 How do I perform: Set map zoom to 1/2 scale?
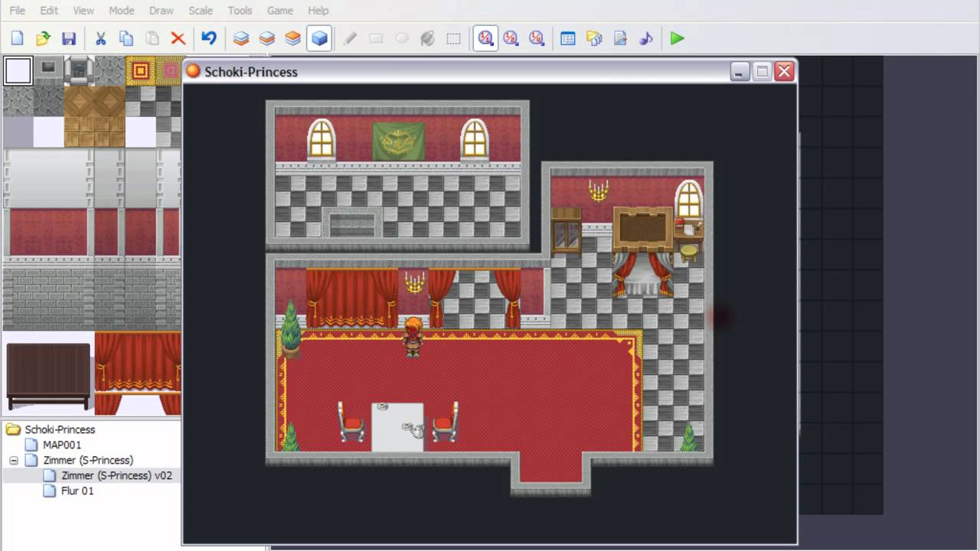[x=511, y=38]
